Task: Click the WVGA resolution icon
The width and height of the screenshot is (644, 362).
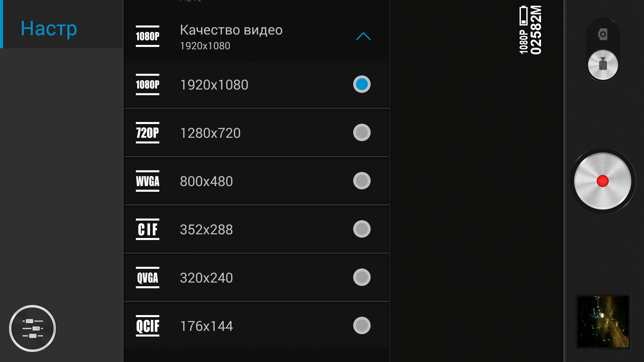Action: click(x=148, y=181)
